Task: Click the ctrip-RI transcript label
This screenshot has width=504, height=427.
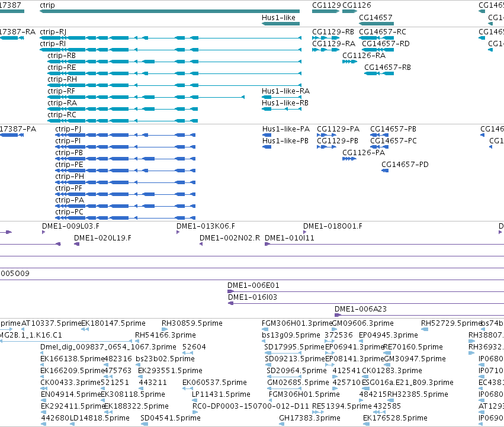Action: click(x=53, y=44)
